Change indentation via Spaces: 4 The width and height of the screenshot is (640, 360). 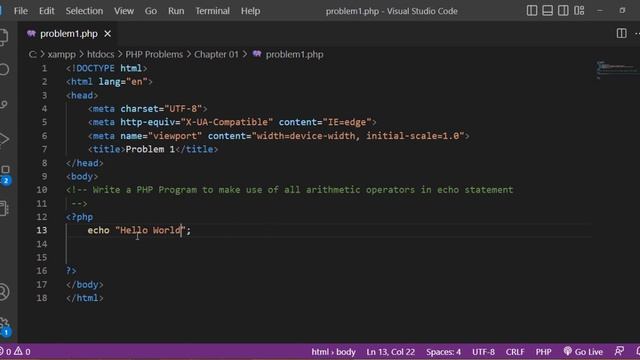(x=443, y=351)
